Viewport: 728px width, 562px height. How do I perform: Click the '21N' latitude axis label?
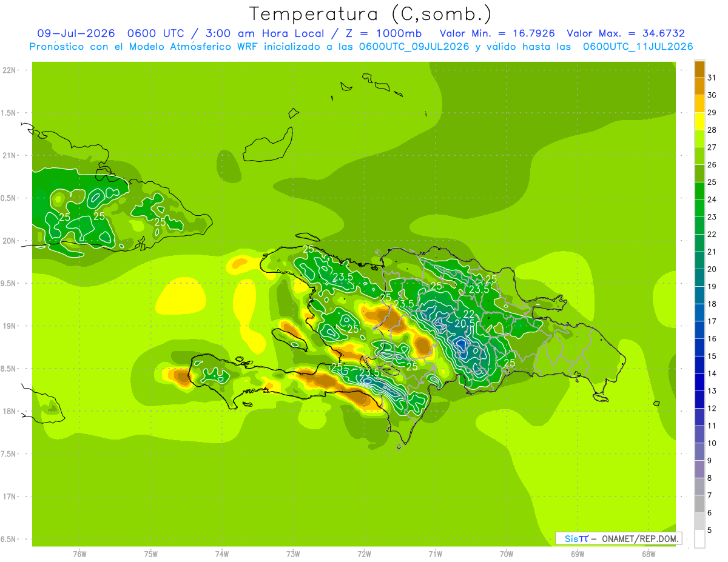click(x=8, y=156)
